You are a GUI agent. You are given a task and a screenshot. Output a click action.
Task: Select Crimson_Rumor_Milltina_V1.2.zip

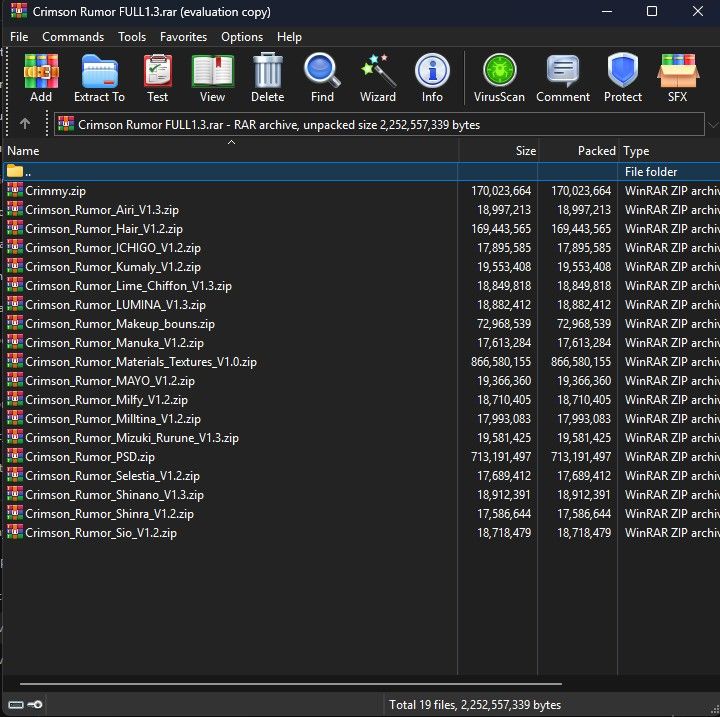[113, 418]
